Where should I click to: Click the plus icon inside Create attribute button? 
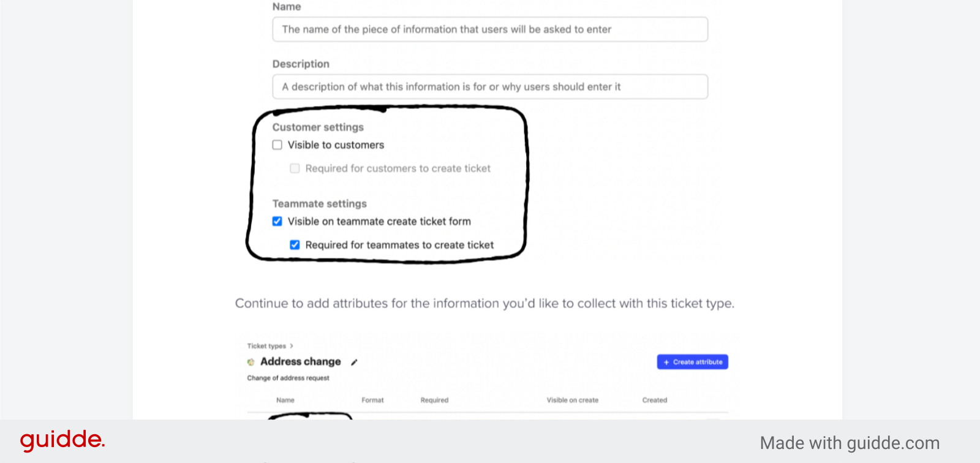coord(666,361)
